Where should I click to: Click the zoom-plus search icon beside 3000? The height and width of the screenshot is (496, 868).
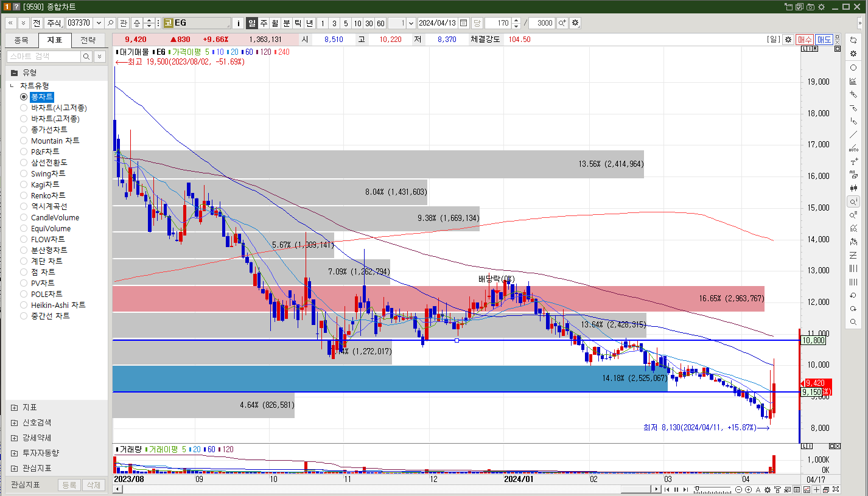click(x=562, y=23)
